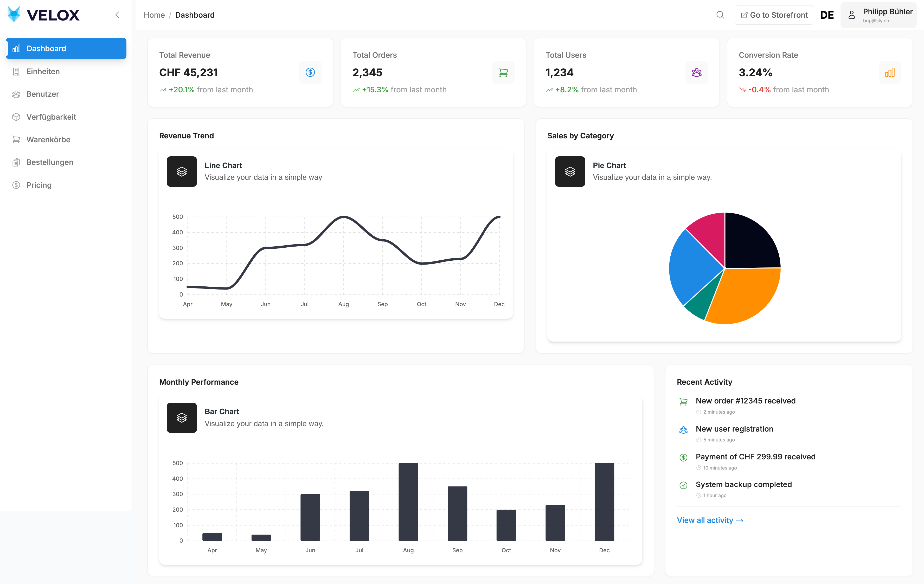Image resolution: width=924 pixels, height=584 pixels.
Task: Click the Home breadcrumb link
Action: (154, 15)
